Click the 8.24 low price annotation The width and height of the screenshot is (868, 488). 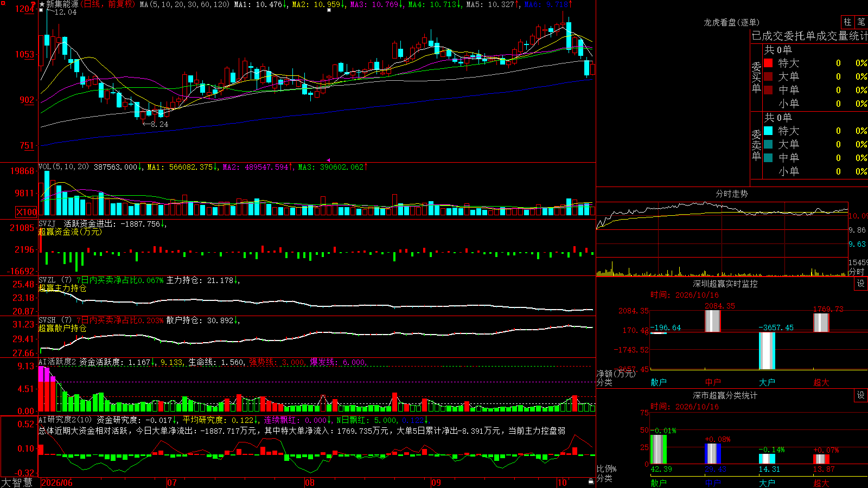[159, 124]
